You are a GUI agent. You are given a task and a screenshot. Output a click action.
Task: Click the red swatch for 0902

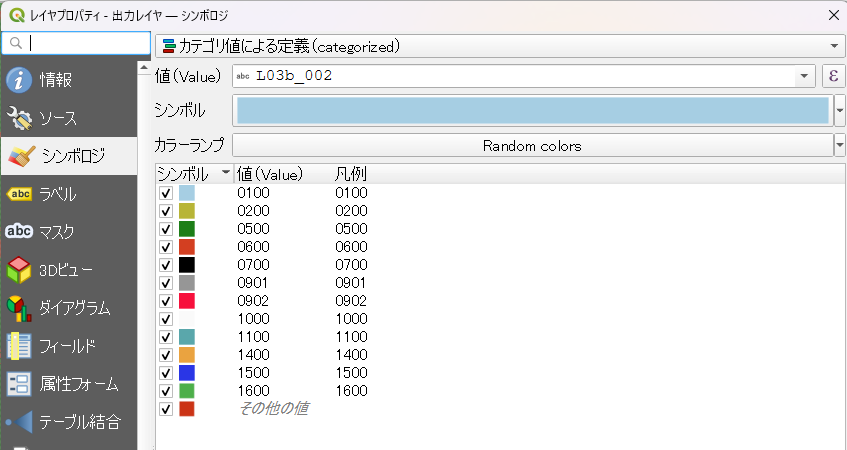point(187,301)
